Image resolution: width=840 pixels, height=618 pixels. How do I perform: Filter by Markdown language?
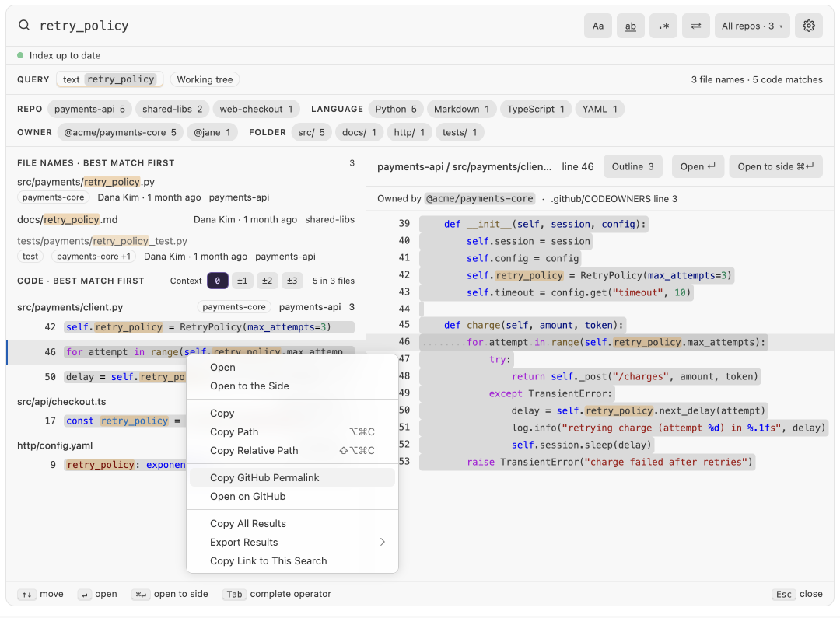click(x=461, y=109)
